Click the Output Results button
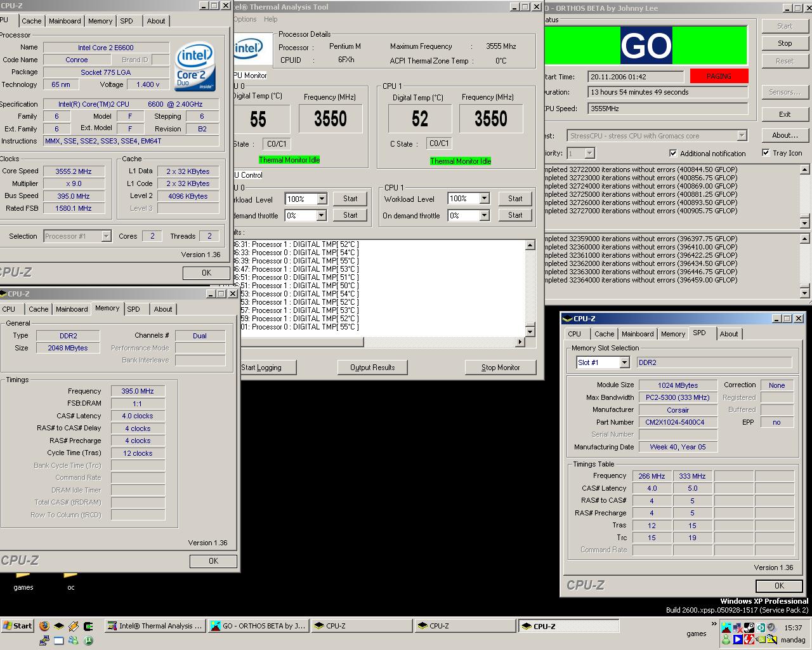812x650 pixels. (x=372, y=367)
